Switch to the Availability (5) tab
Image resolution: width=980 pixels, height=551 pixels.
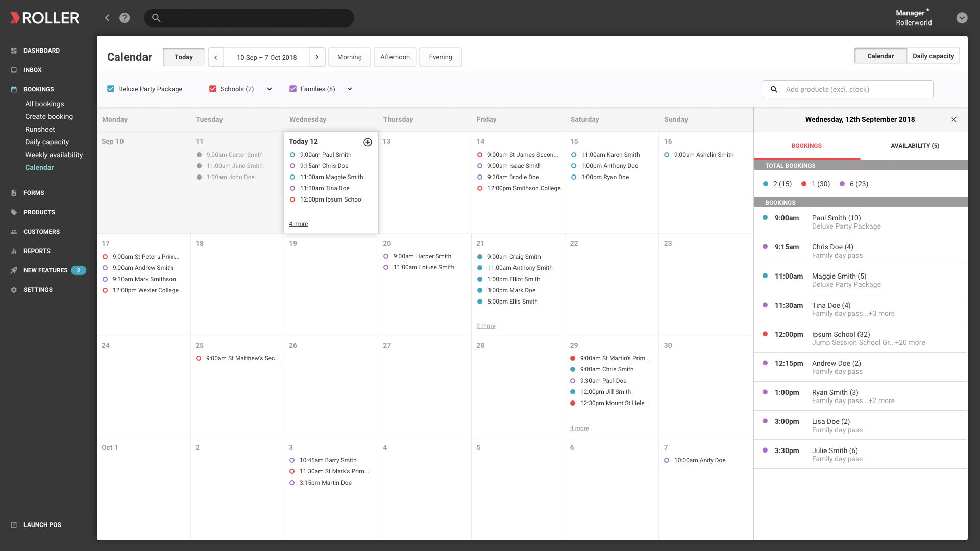pos(915,146)
